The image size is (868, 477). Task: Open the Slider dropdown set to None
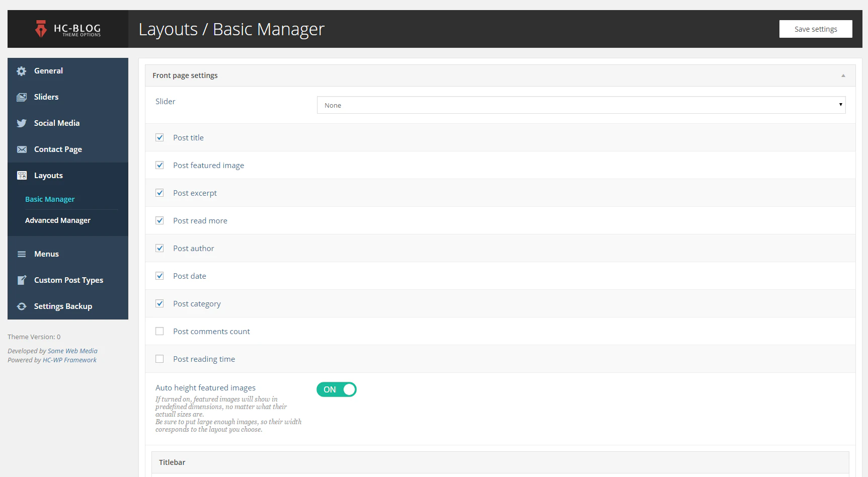(581, 105)
